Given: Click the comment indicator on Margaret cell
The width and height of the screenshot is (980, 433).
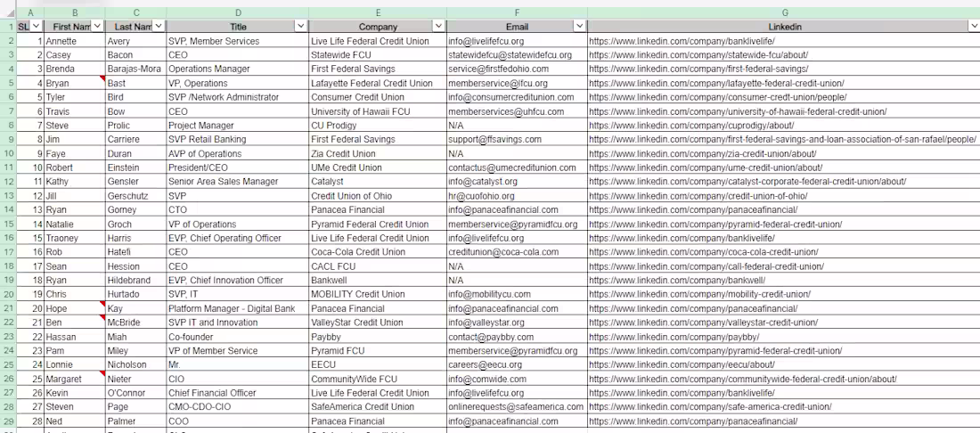Looking at the screenshot, I should coord(102,375).
